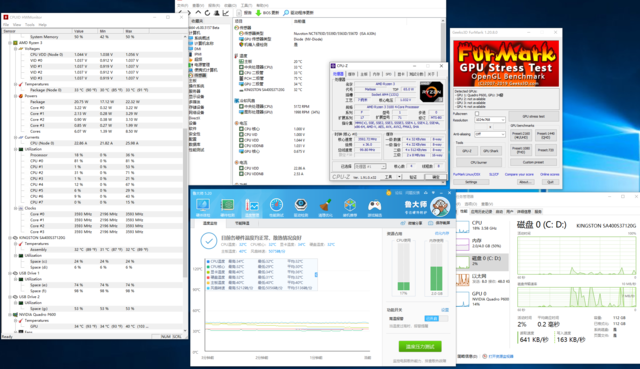The width and height of the screenshot is (640, 369).
Task: Open the speedometer performance test icon in Lu Master
Action: (276, 205)
